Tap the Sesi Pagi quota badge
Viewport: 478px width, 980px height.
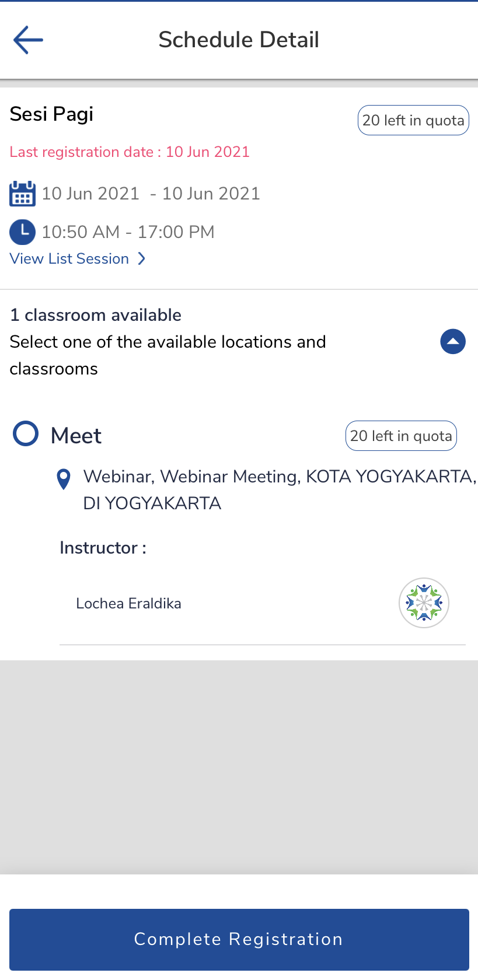[413, 120]
